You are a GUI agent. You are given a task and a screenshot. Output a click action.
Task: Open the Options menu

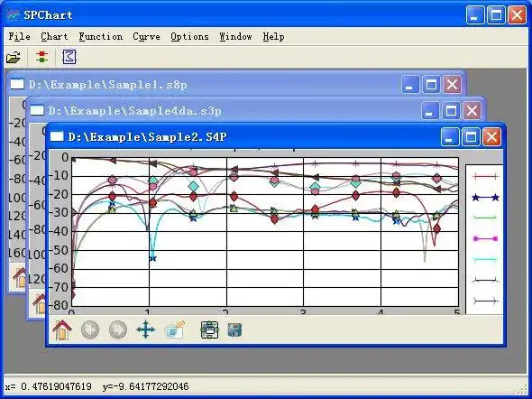(189, 36)
